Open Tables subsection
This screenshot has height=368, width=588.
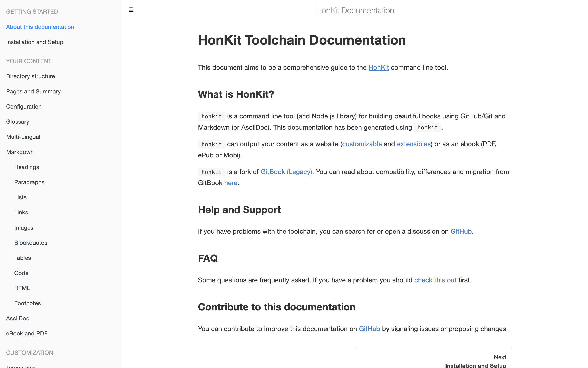pos(23,258)
